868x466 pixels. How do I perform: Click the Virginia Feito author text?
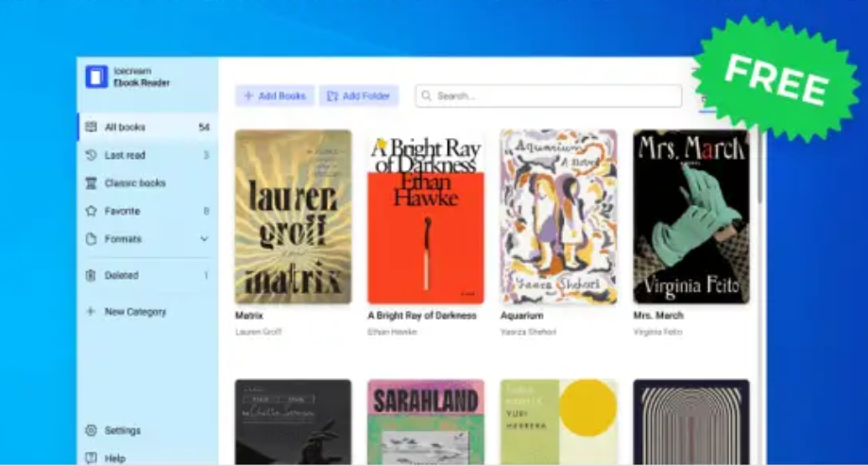click(x=657, y=332)
